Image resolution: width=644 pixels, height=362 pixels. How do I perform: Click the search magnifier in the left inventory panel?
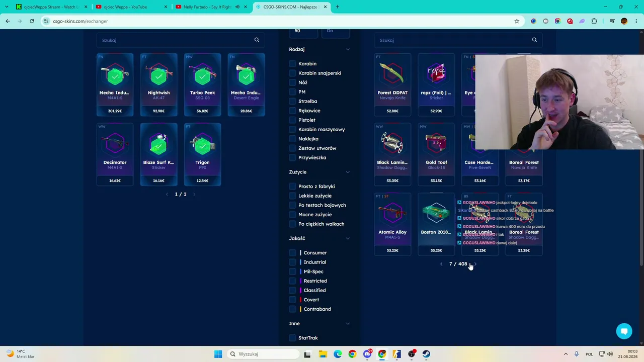257,40
